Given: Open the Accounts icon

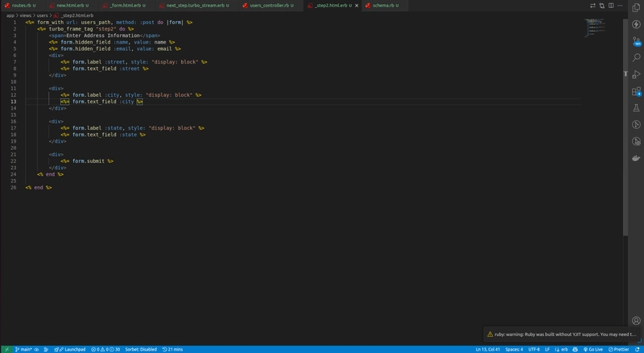Looking at the screenshot, I should 636,321.
